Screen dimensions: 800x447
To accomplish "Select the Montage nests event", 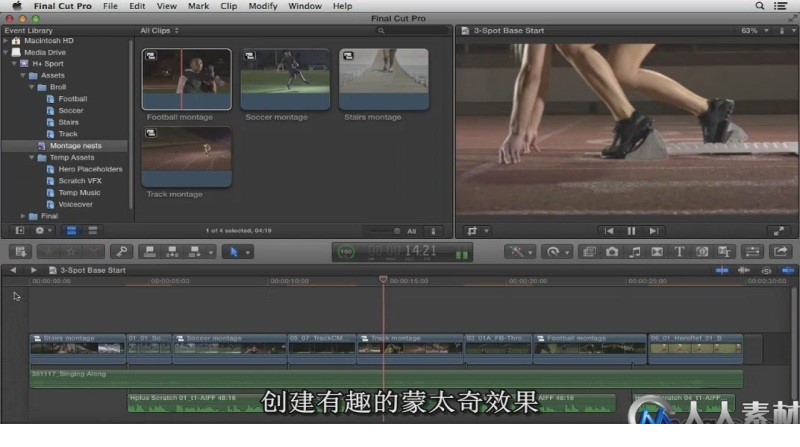I will 65,146.
